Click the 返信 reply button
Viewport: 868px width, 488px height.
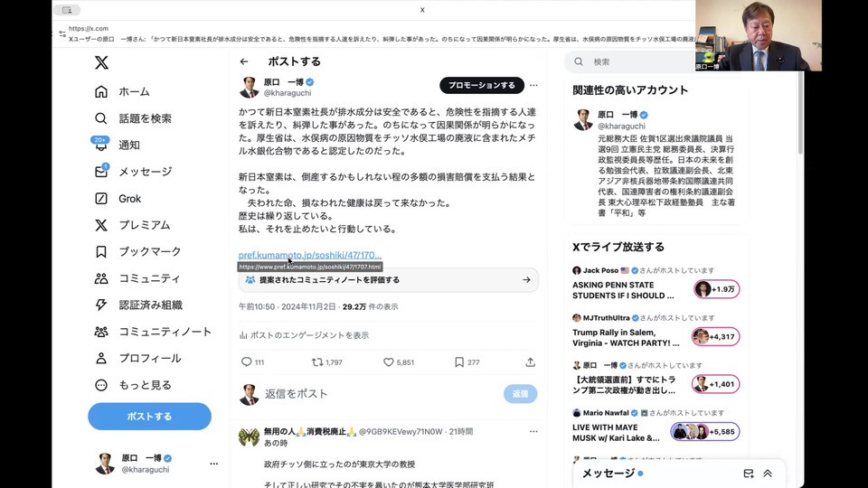(x=521, y=394)
